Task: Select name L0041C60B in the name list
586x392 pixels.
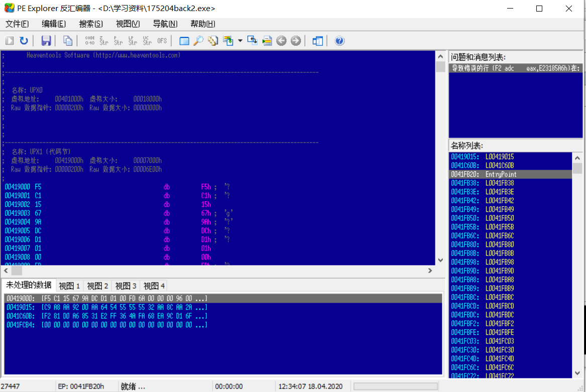Action: tap(511, 165)
